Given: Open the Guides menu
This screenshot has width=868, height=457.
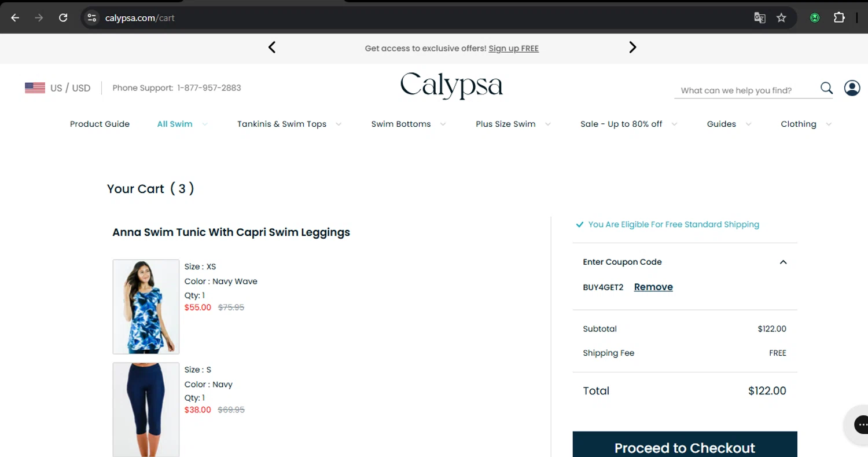Looking at the screenshot, I should click(x=722, y=124).
